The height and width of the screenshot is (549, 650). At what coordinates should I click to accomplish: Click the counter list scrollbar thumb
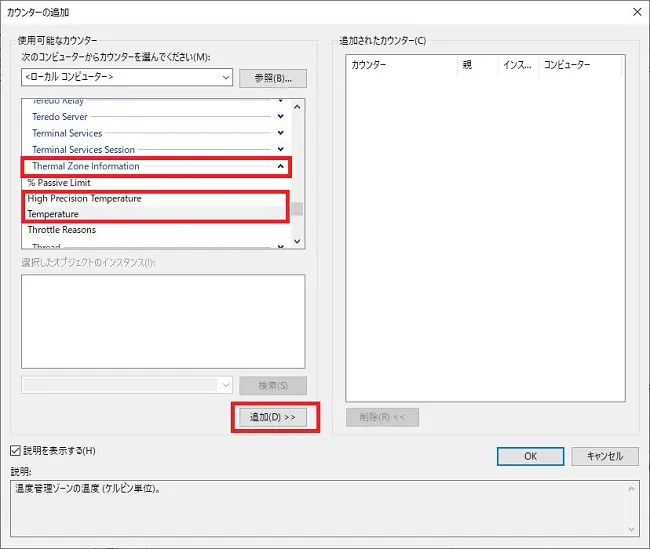297,209
